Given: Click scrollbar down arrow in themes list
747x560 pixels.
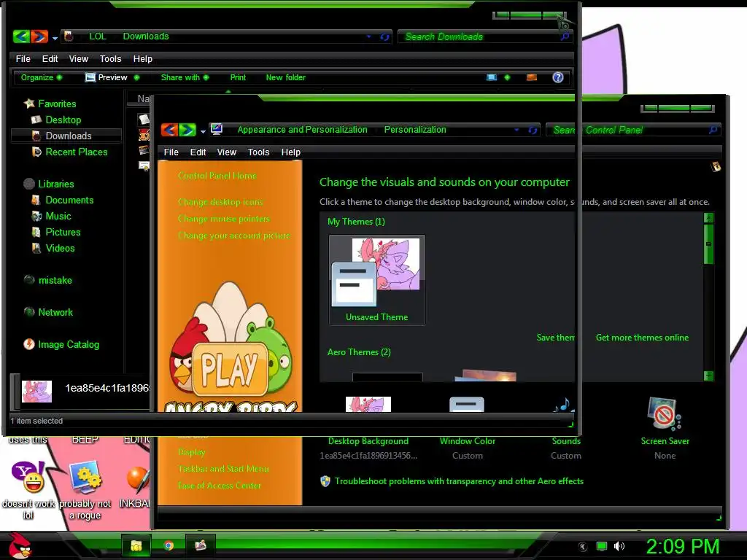Looking at the screenshot, I should tap(709, 376).
